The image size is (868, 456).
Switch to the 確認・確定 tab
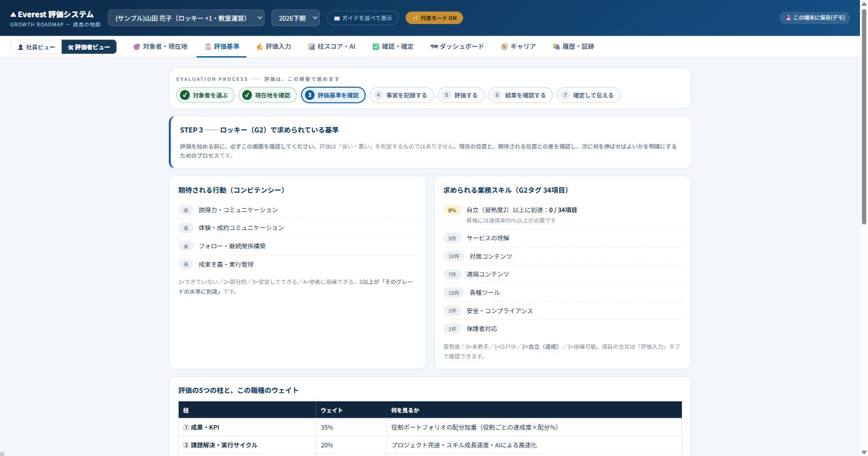pos(393,46)
